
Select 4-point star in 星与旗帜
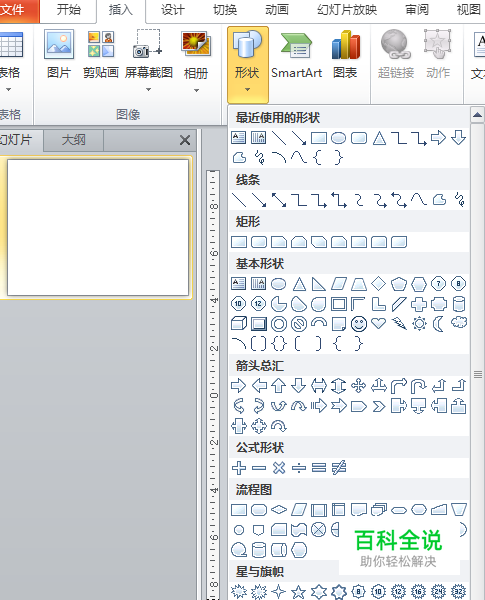pos(278,592)
